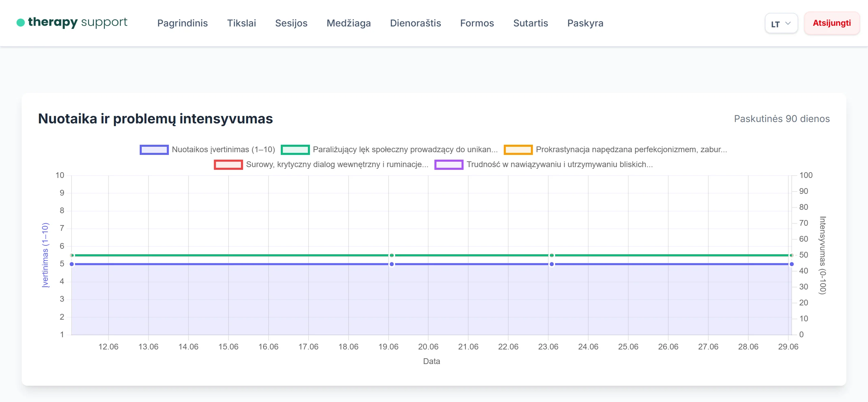Open the Dienoraštis page
The width and height of the screenshot is (868, 402).
tap(415, 23)
